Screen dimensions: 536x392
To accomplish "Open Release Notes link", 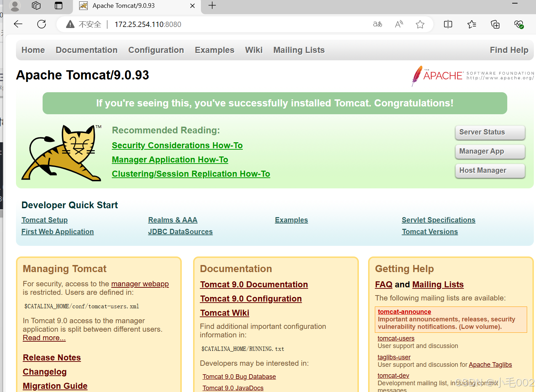I will (x=52, y=358).
